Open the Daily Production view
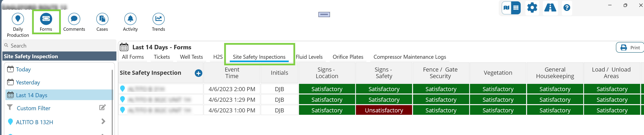 click(18, 19)
